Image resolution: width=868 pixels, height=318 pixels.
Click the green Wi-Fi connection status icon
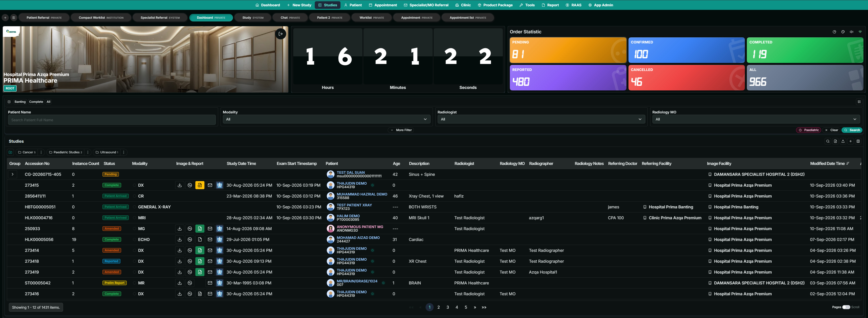[860, 32]
